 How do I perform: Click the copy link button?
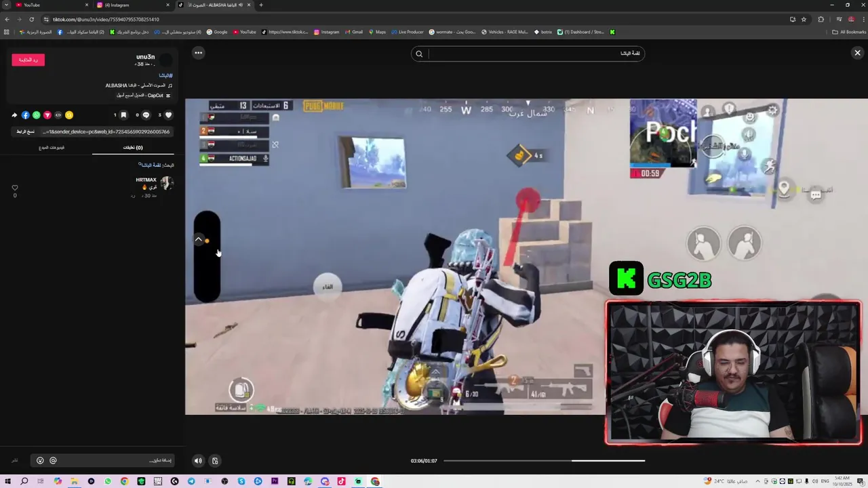click(25, 131)
